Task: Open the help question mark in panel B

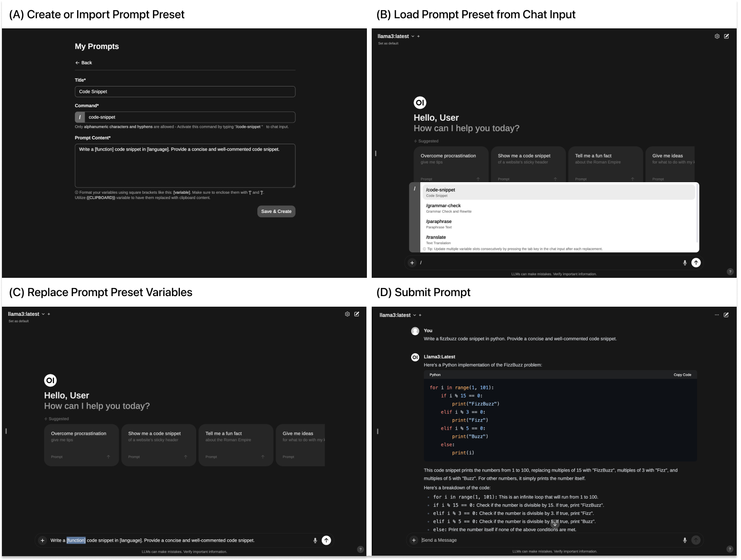Action: tap(730, 272)
